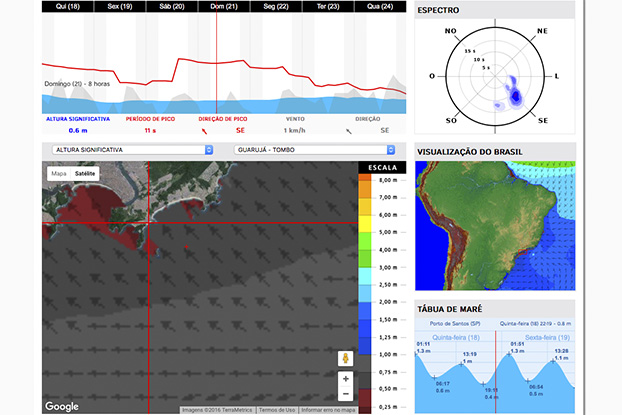
Task: Click Informar erro no mapa link
Action: pos(328,410)
